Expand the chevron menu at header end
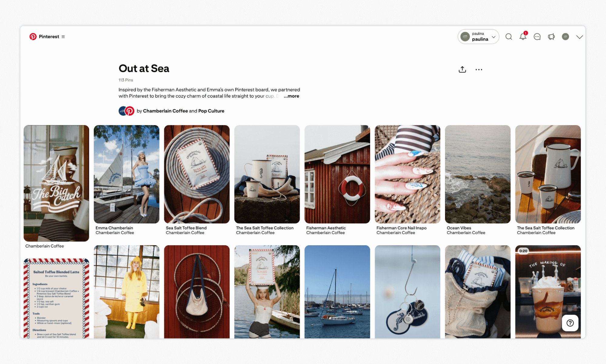The image size is (606, 364). [579, 37]
